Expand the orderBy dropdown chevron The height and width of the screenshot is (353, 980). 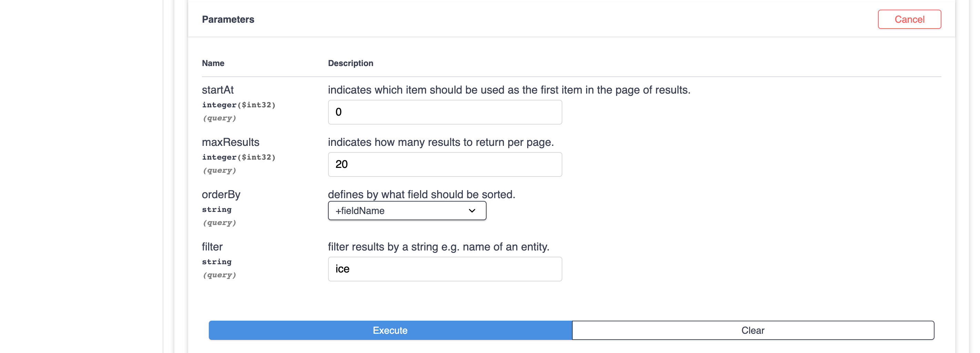(472, 210)
